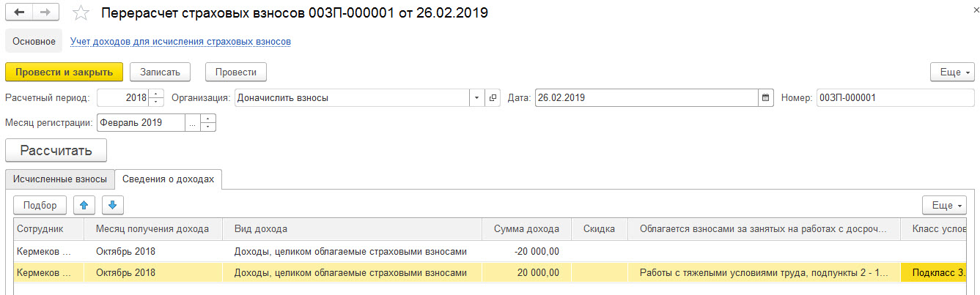Click the forward navigation arrow

(46, 12)
